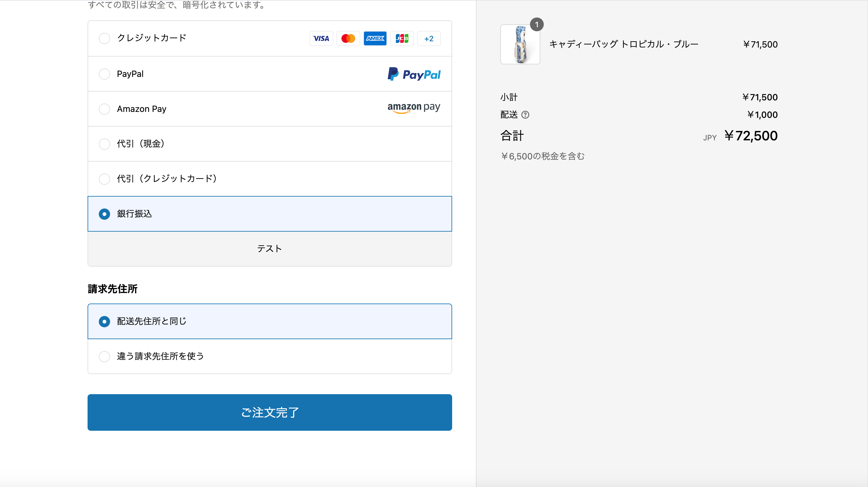Select クレジットカード payment radio button

pos(104,38)
